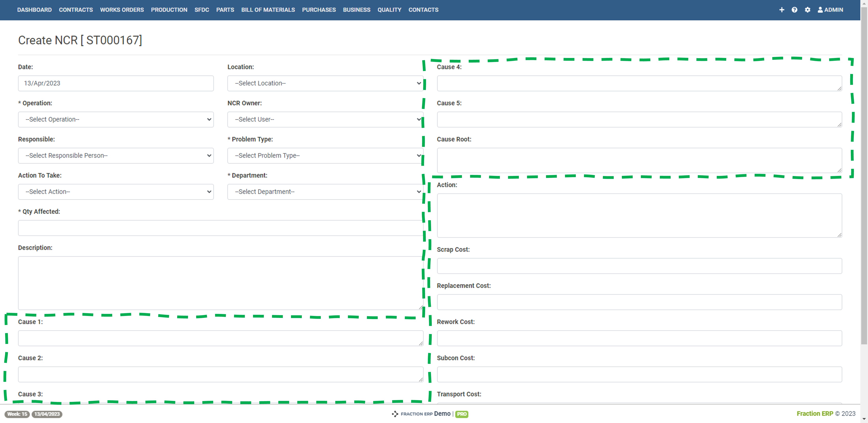Click the Date input field
This screenshot has width=868, height=423.
coord(116,83)
